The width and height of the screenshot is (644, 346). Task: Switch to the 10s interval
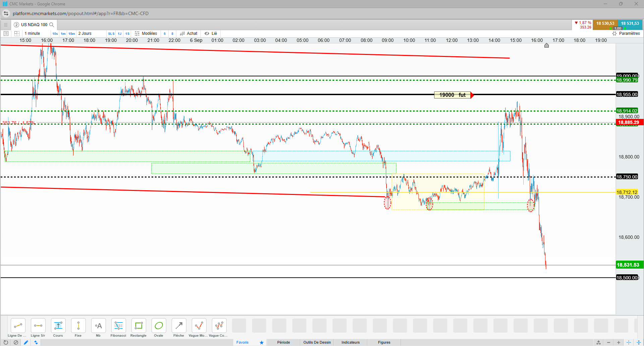click(x=55, y=33)
